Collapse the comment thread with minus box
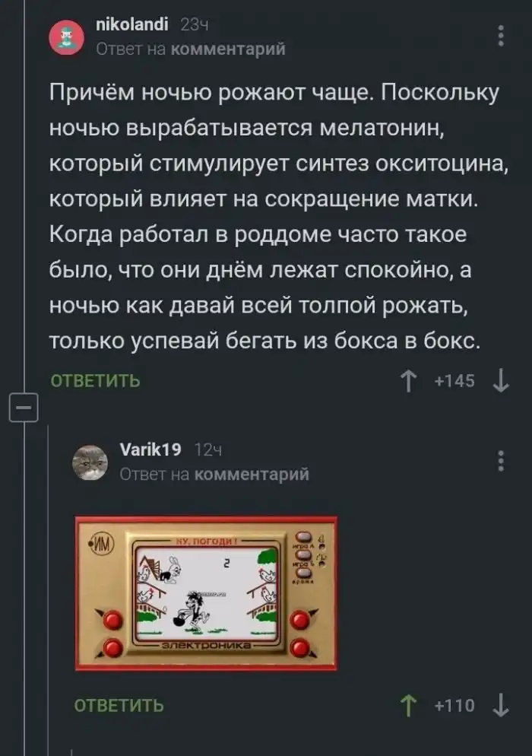This screenshot has width=532, height=756. click(24, 408)
